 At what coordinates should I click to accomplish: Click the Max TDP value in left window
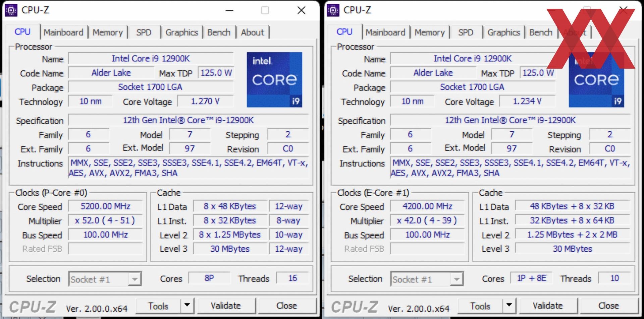216,73
